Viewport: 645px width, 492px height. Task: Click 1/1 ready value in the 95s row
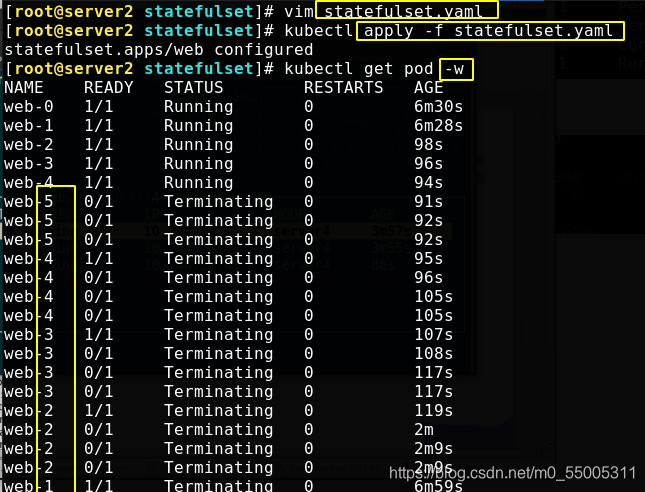(99, 259)
